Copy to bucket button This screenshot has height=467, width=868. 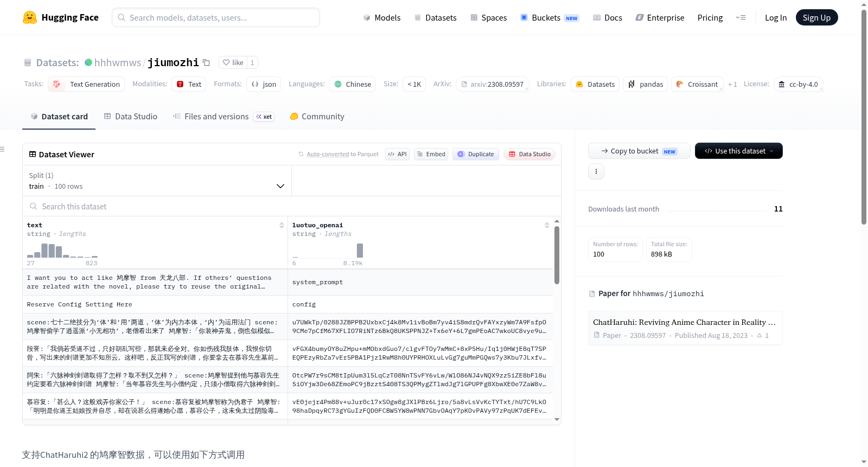[x=639, y=151]
